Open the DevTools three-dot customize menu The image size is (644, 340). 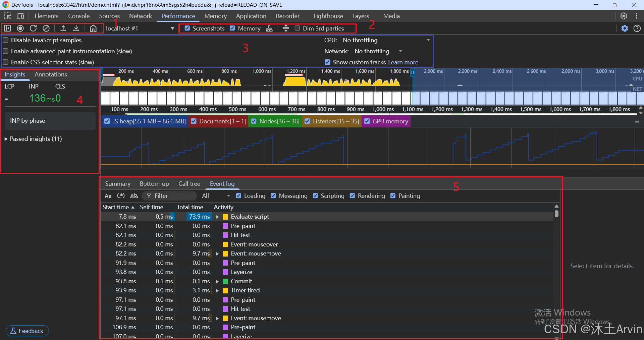tap(636, 16)
